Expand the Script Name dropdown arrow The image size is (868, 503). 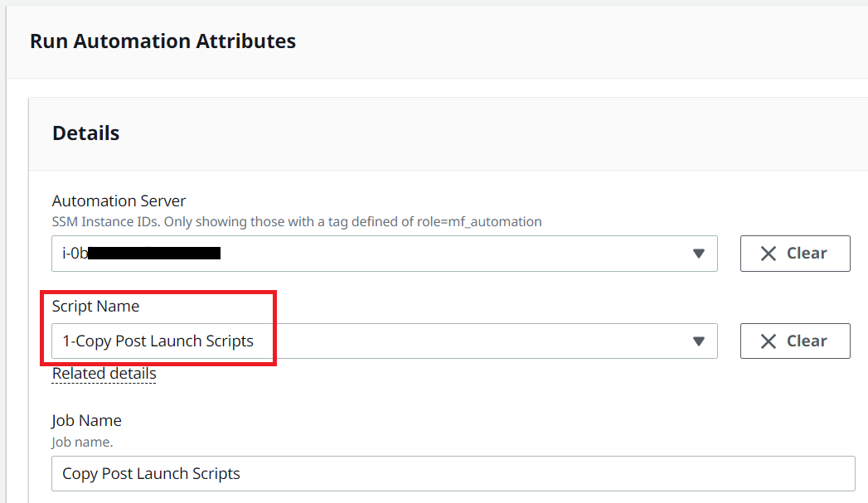(x=699, y=341)
